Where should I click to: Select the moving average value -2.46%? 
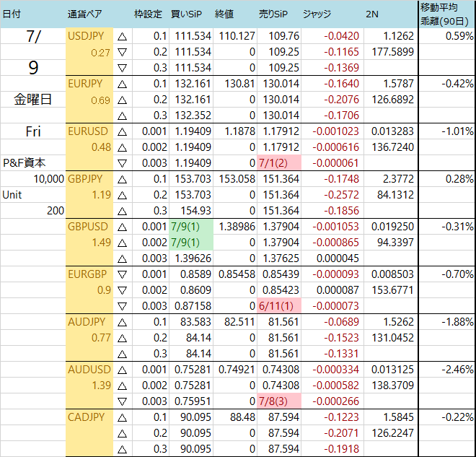447,370
